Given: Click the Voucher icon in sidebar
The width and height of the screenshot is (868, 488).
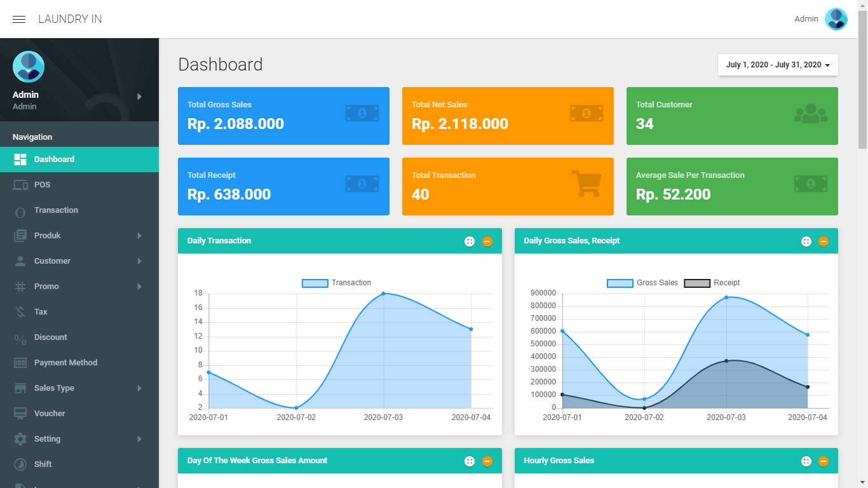Looking at the screenshot, I should [x=20, y=414].
